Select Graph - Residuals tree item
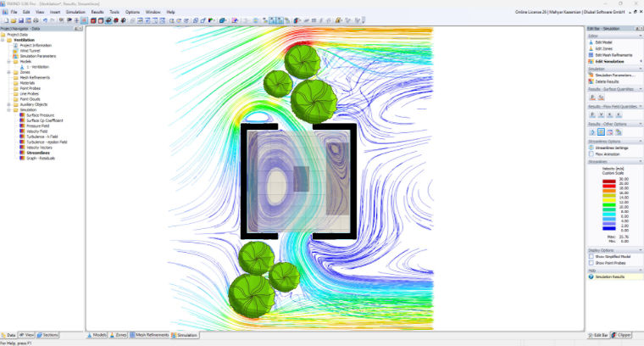This screenshot has width=644, height=346. click(41, 159)
